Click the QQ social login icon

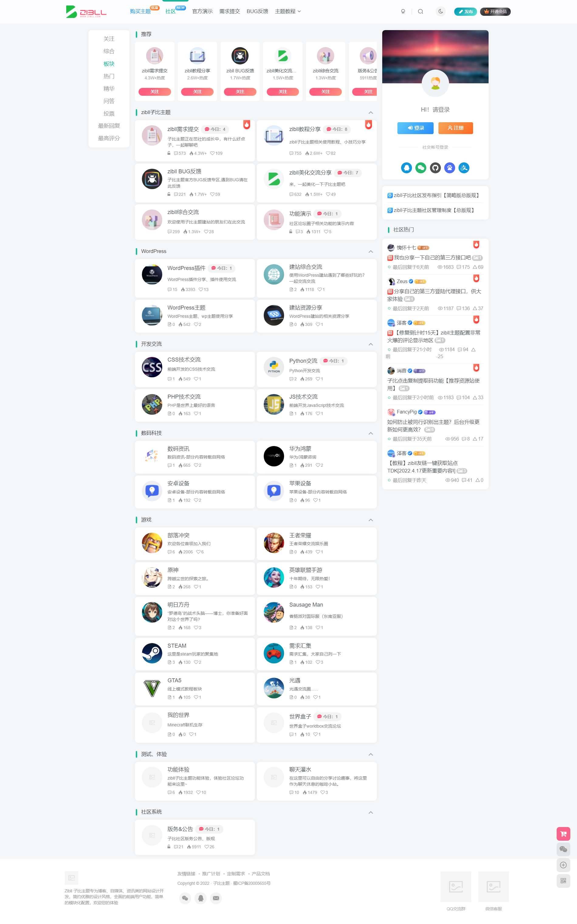pyautogui.click(x=407, y=168)
